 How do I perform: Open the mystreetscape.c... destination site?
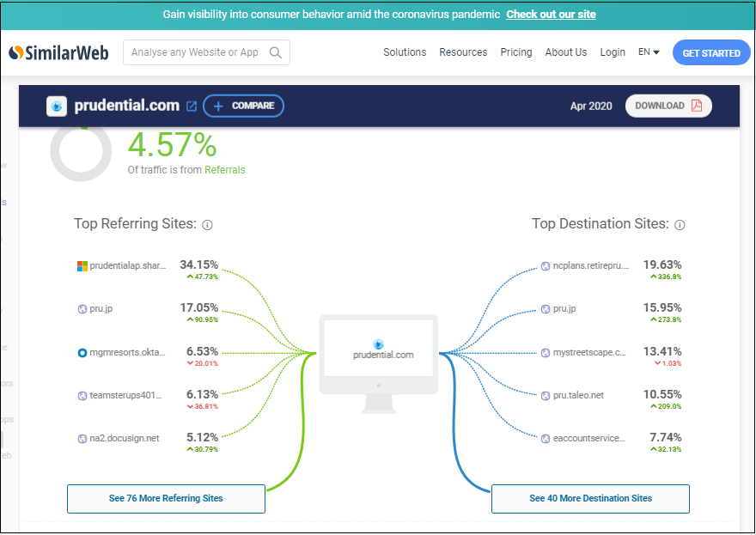589,352
